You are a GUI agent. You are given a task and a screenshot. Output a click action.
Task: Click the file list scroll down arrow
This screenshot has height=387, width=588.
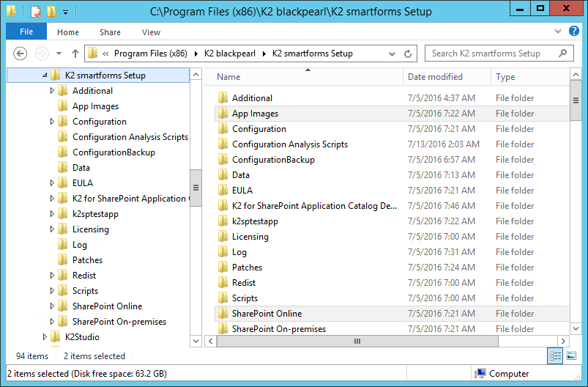click(576, 328)
